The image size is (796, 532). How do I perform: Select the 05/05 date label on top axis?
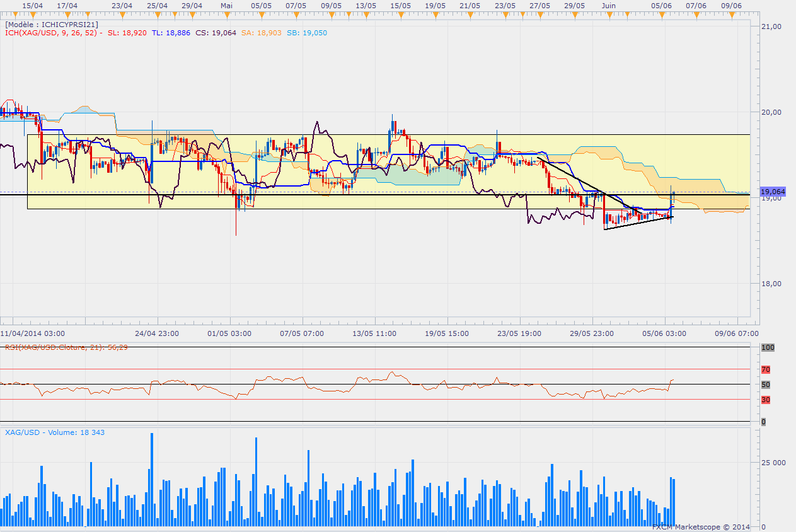click(x=260, y=4)
